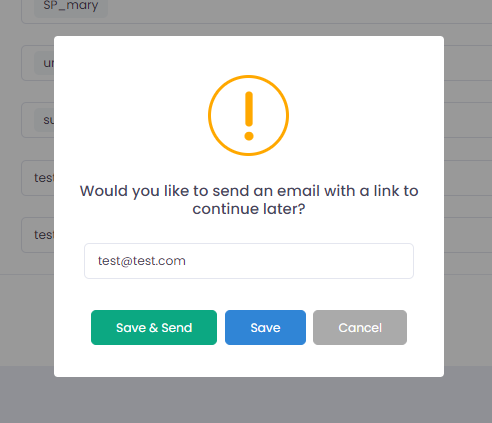
Task: Dismiss the dialog with Cancel
Action: (x=360, y=327)
